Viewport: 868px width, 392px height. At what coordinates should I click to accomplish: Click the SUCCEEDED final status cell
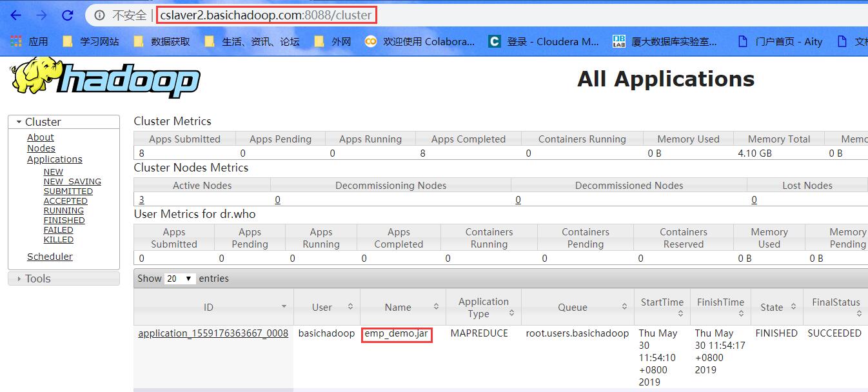tap(834, 333)
